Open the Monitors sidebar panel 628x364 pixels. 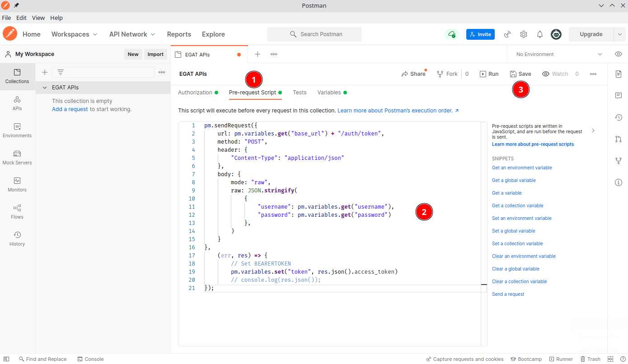click(x=17, y=185)
